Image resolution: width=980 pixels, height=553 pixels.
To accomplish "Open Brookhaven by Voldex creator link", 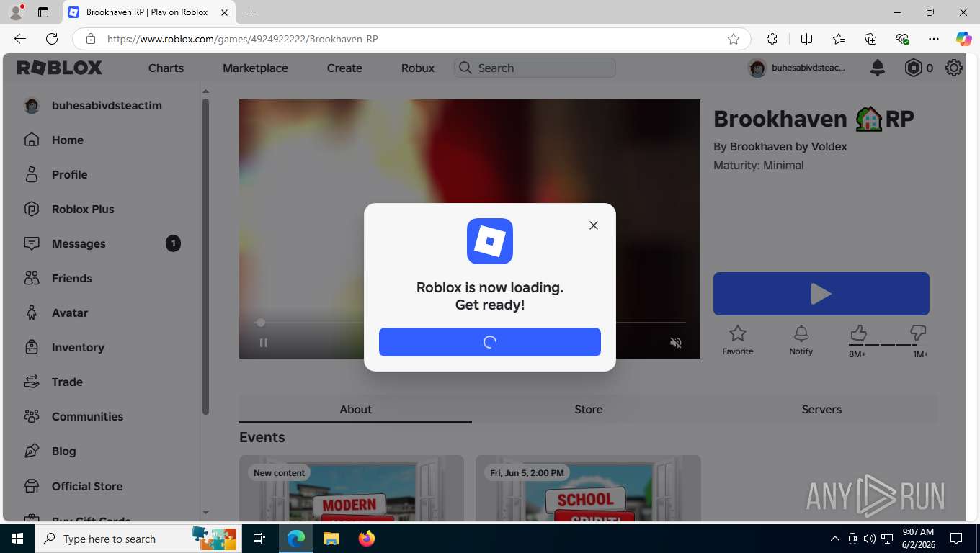I will (x=788, y=146).
